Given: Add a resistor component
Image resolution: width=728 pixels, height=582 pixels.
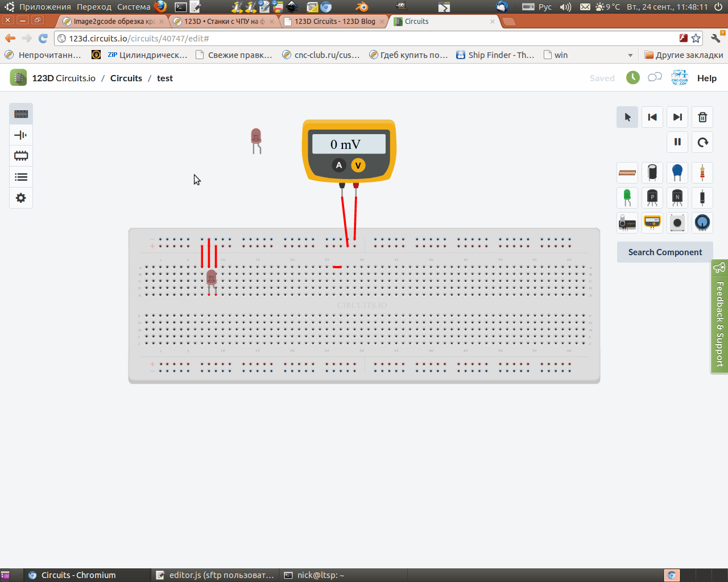Looking at the screenshot, I should 702,173.
